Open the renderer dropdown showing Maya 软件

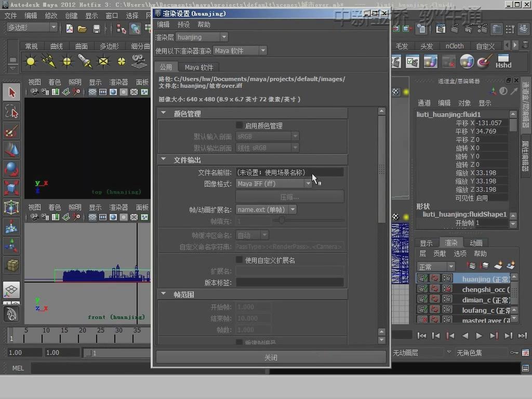[x=240, y=50]
